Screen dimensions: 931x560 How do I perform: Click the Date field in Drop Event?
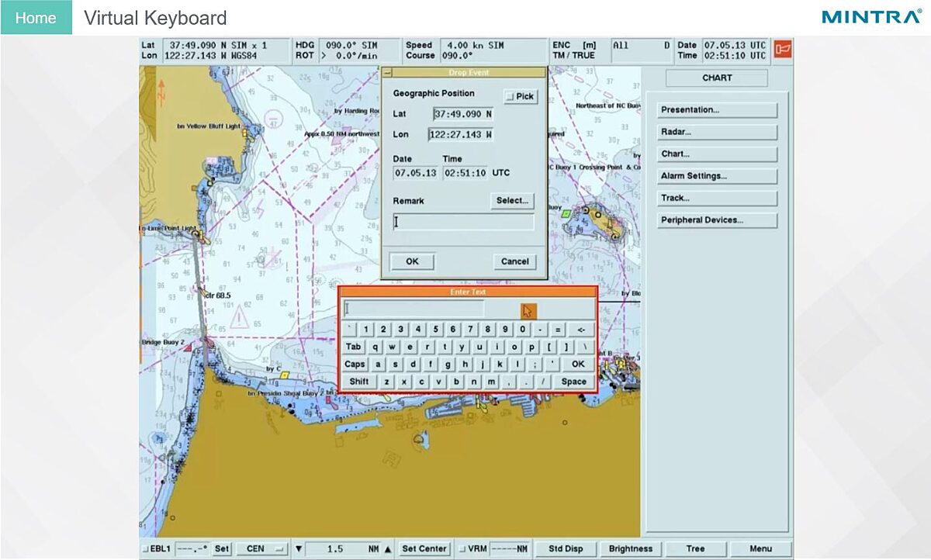pyautogui.click(x=415, y=173)
